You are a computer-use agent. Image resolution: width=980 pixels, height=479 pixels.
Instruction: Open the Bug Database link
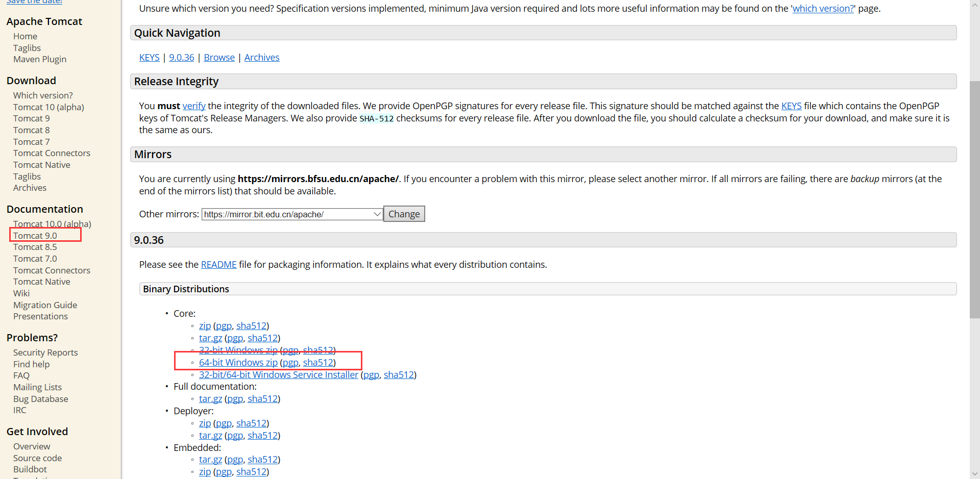(41, 399)
